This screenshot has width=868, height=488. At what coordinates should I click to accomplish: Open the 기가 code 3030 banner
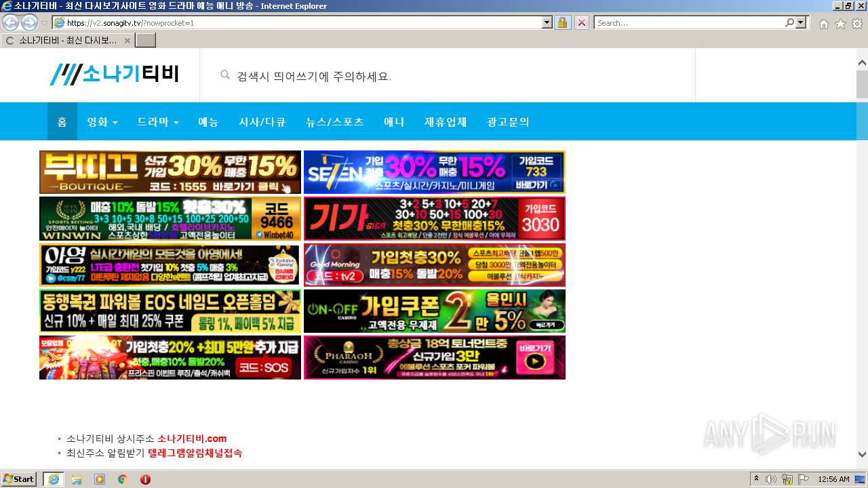tap(435, 219)
